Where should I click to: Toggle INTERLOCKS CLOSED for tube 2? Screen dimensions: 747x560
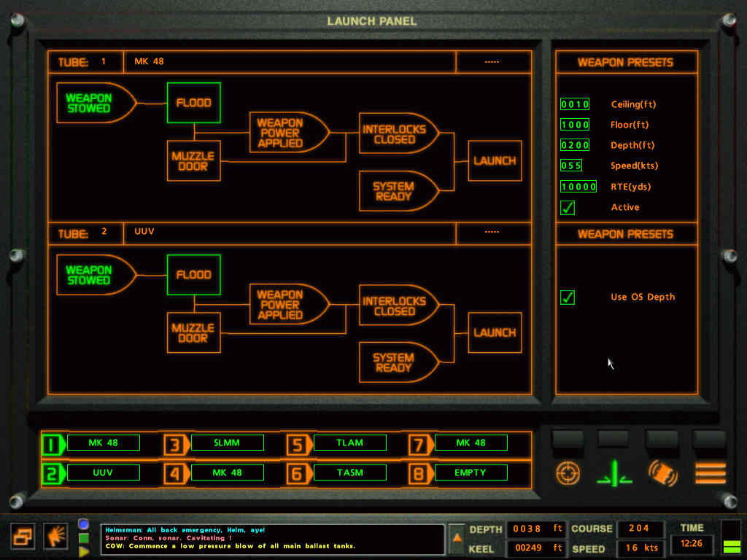398,306
